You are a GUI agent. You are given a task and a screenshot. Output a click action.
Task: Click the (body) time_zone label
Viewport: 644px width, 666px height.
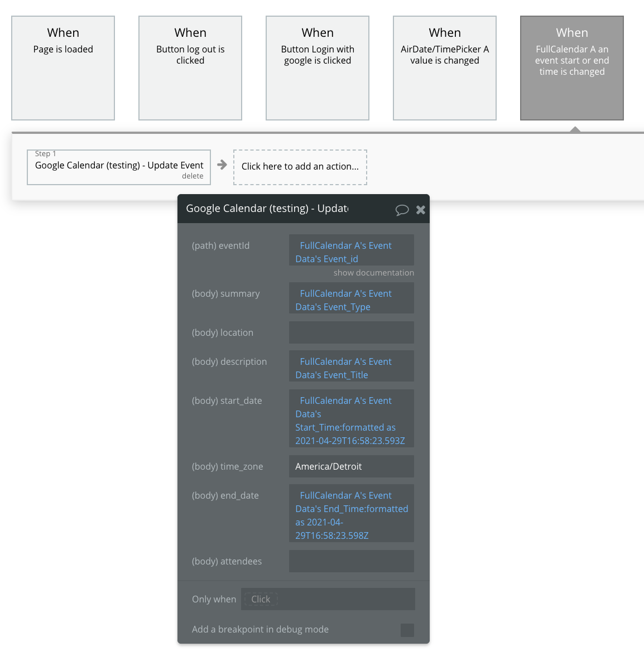pyautogui.click(x=228, y=466)
